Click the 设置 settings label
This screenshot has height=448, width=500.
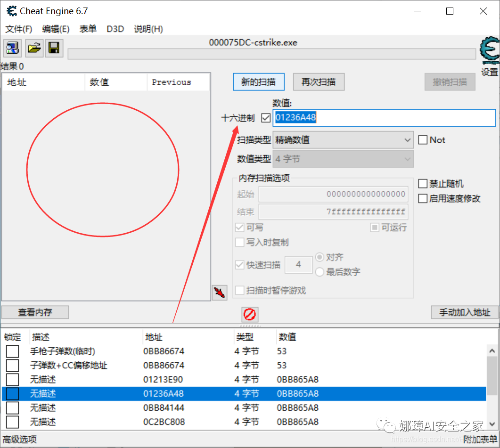point(490,72)
